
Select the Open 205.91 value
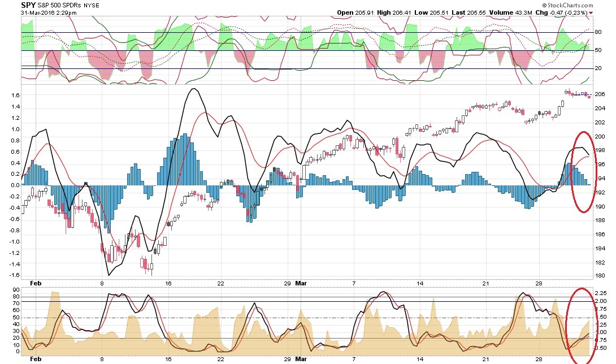(355, 12)
